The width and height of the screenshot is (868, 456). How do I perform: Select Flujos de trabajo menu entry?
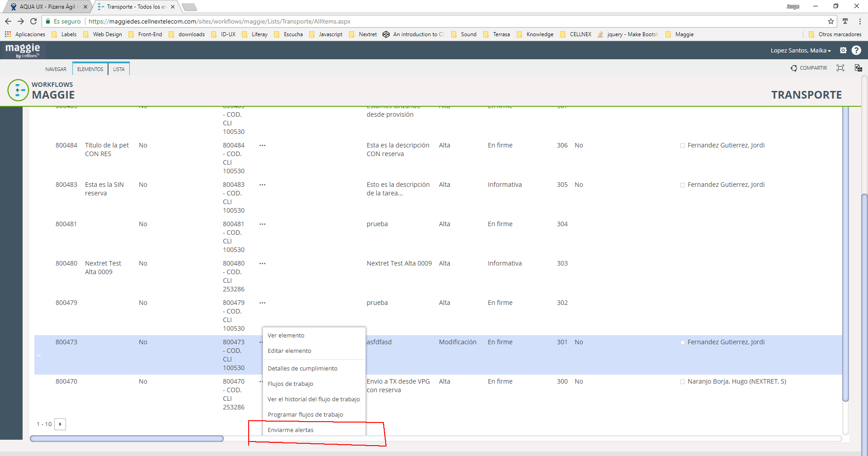pyautogui.click(x=314, y=384)
